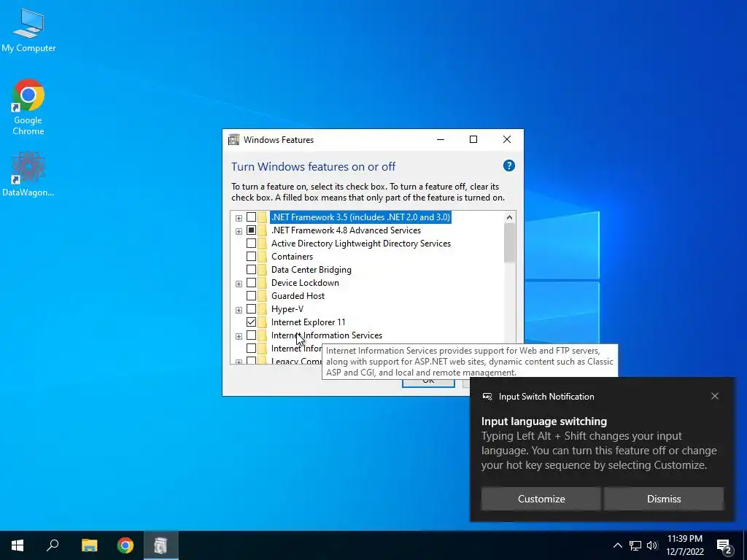
Task: Open File Explorer from the taskbar
Action: [x=89, y=545]
